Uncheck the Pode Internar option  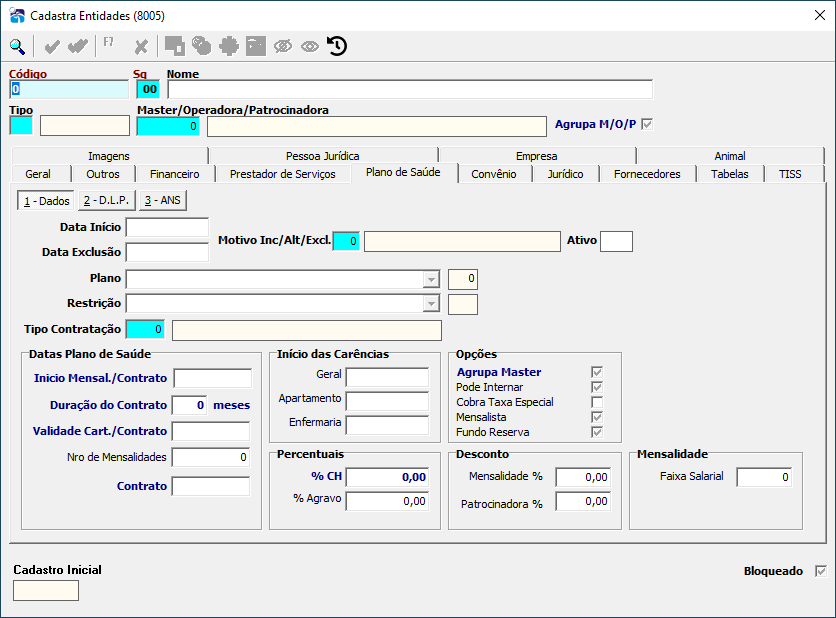coord(597,387)
